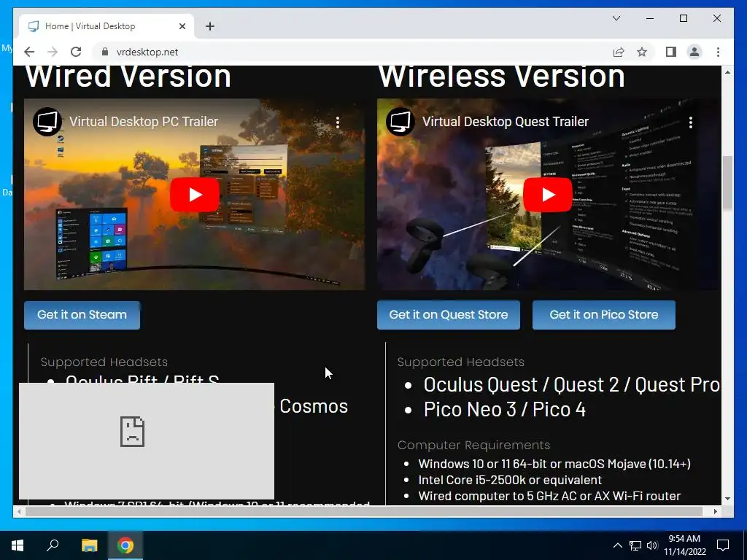Click the broken plugin placeholder

(x=146, y=441)
